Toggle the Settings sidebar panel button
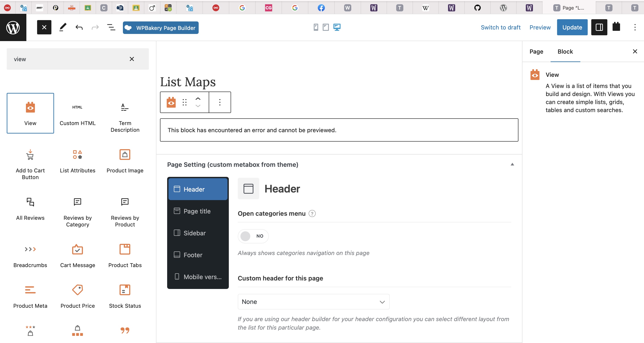Image resolution: width=644 pixels, height=343 pixels. point(599,27)
